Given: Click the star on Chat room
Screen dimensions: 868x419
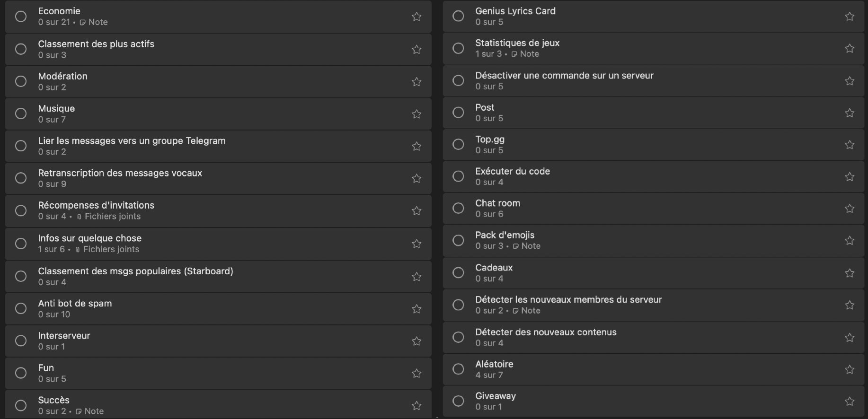Looking at the screenshot, I should (850, 209).
